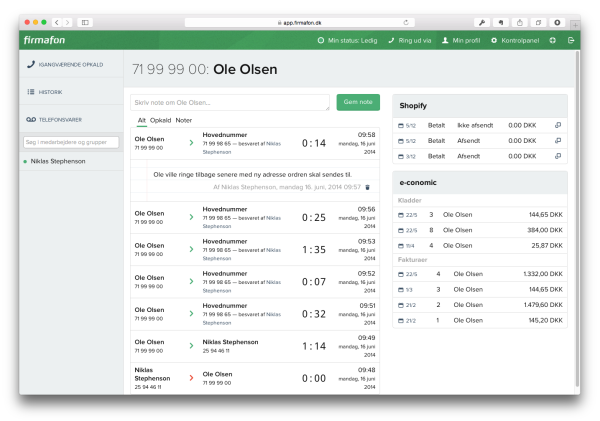This screenshot has width=600, height=421.
Task: Open external link for 'Ikke afsendt' Shopify order
Action: coord(558,125)
